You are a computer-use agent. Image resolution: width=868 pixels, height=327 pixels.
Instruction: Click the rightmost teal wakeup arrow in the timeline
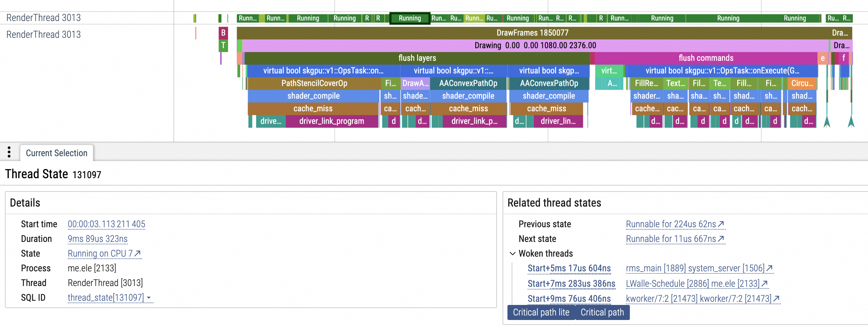(851, 122)
